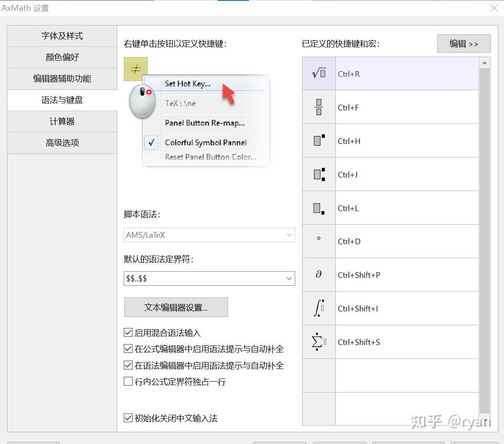Click the fraction icon beside Ctrl+F
The image size is (504, 444).
click(318, 107)
